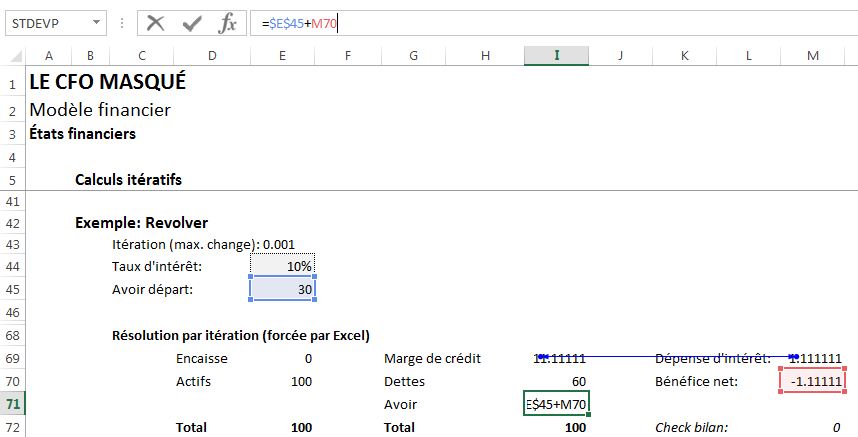Click the Select All corner triangle

click(x=16, y=56)
